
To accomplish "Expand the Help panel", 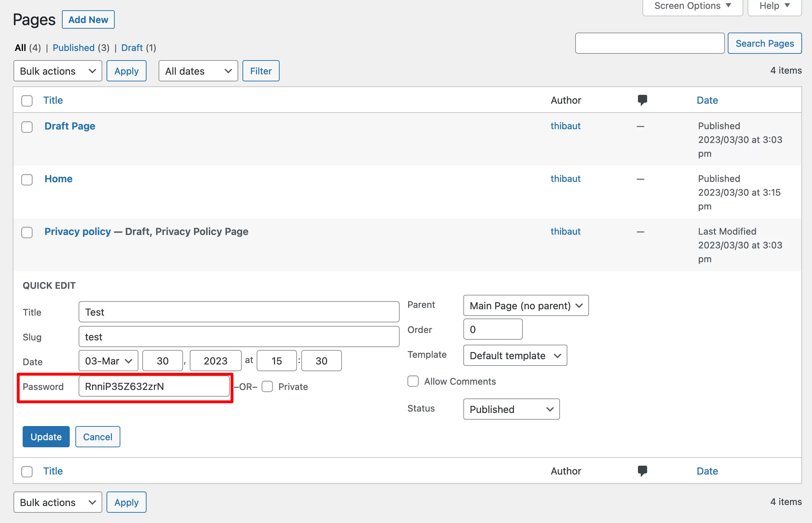I will coord(774,6).
